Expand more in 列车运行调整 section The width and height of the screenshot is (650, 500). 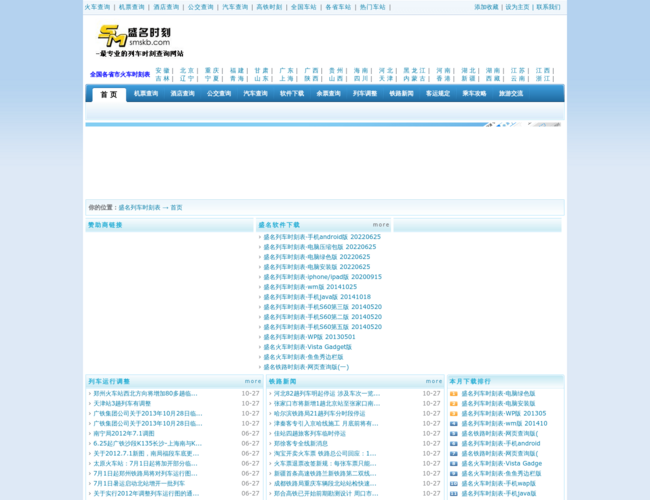(x=252, y=381)
